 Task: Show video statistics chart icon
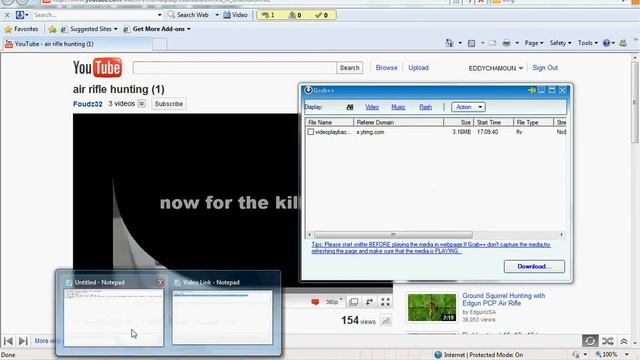[386, 321]
